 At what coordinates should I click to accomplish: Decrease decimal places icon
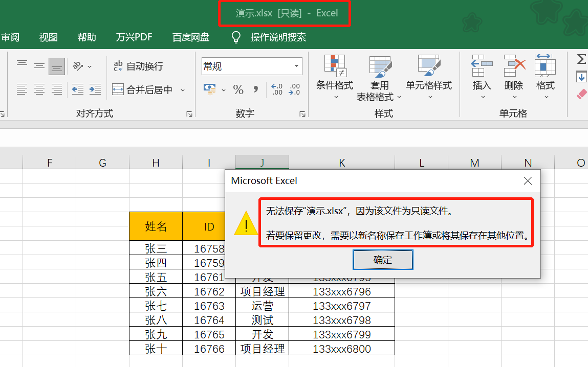(x=294, y=89)
